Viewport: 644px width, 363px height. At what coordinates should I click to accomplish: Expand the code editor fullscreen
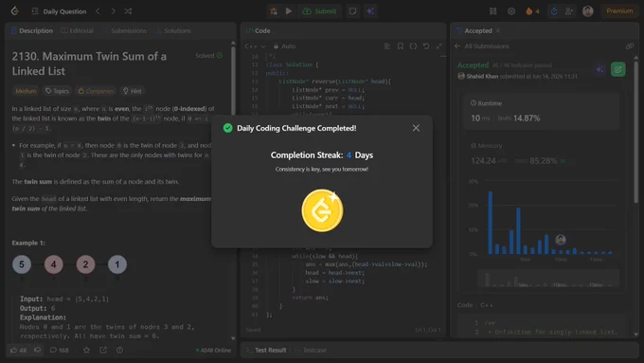pyautogui.click(x=439, y=46)
